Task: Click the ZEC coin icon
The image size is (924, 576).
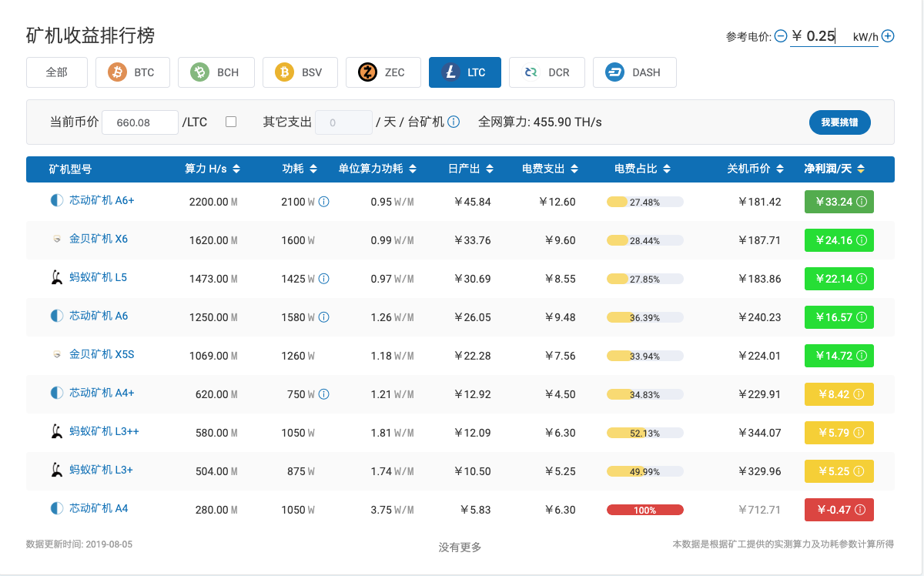Action: coord(366,72)
